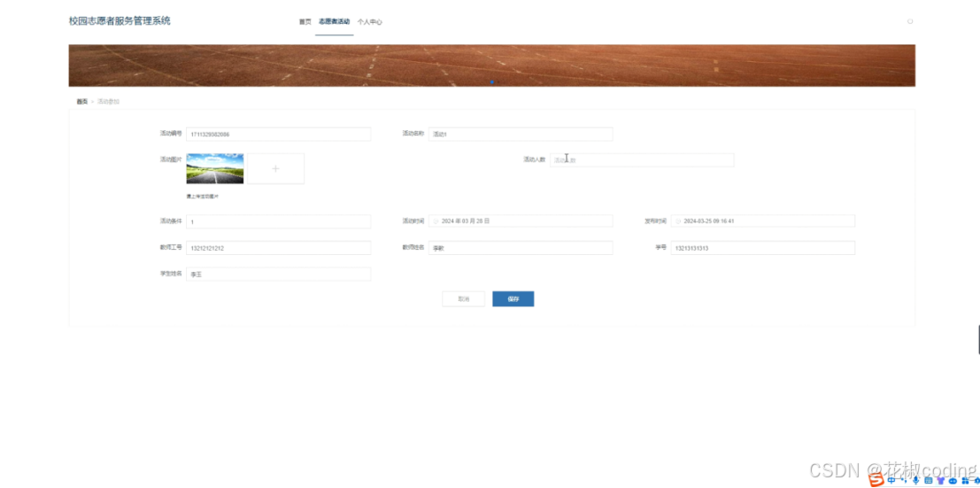Open the IME soft keyboard icon
This screenshot has height=488, width=980.
point(928,481)
